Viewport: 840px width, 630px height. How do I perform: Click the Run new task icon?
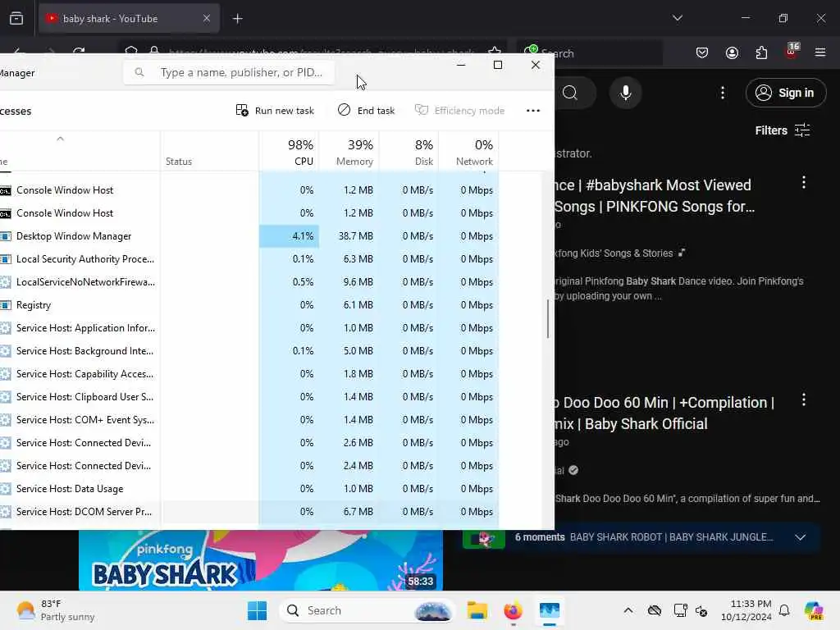242,111
